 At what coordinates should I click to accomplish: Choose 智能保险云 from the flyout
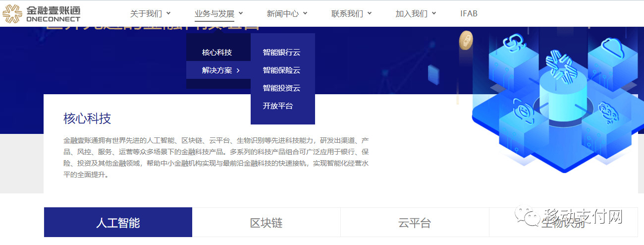[281, 70]
